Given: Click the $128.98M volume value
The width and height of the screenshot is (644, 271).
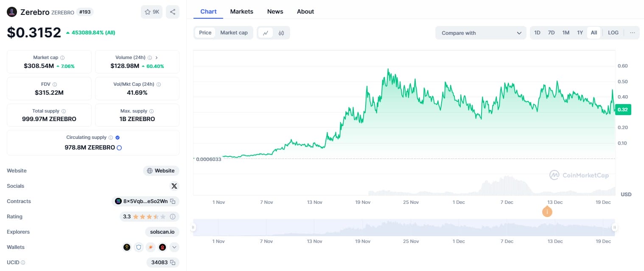Looking at the screenshot, I should [126, 66].
